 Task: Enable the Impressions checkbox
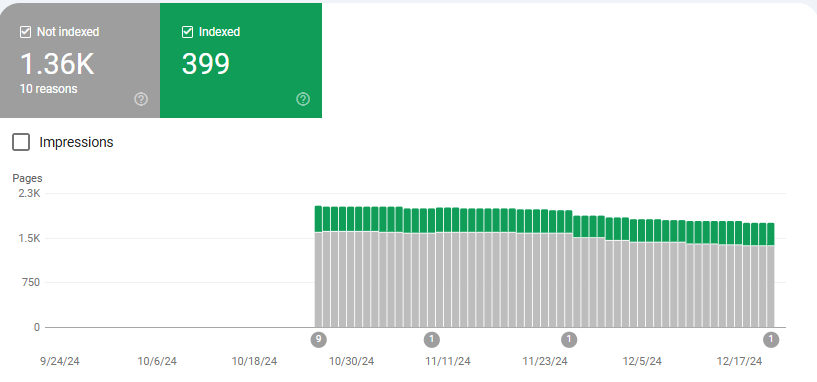21,142
